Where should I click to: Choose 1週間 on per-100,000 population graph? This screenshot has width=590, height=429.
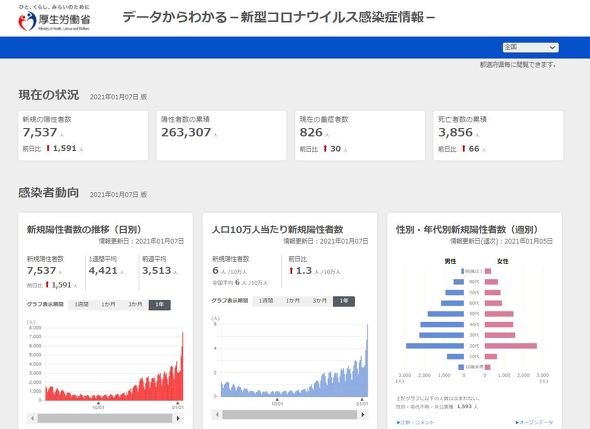click(x=266, y=301)
